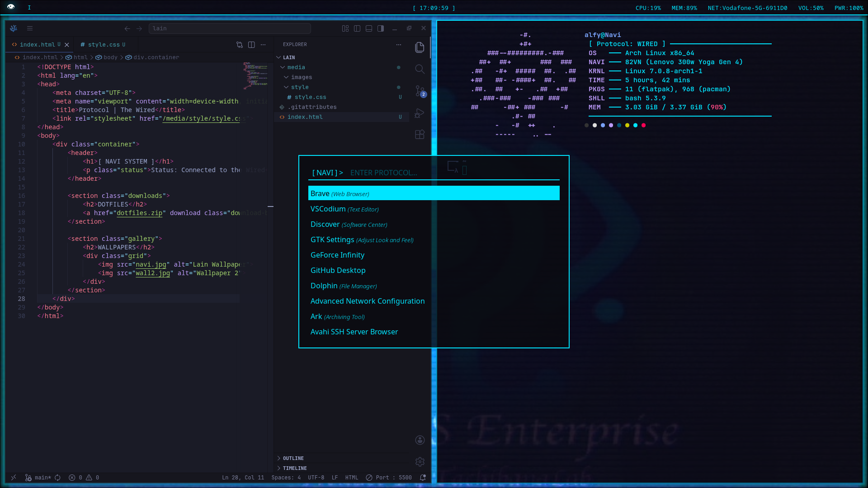This screenshot has height=488, width=868.
Task: Open the Customize Layout icon in VSCodium
Action: coord(345,28)
